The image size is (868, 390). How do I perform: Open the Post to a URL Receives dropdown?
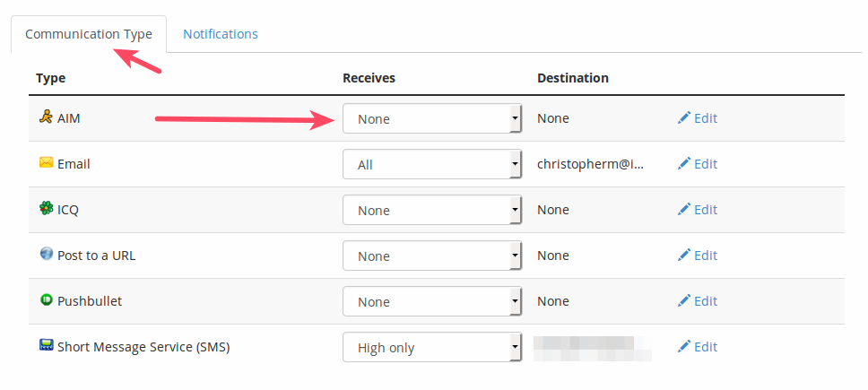(x=431, y=256)
